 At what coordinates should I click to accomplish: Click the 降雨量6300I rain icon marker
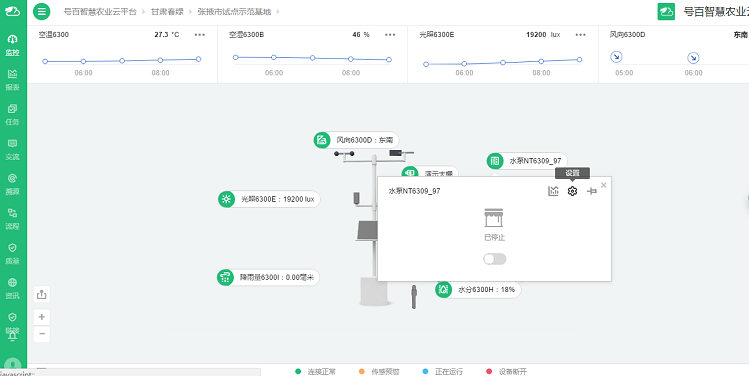pos(225,277)
